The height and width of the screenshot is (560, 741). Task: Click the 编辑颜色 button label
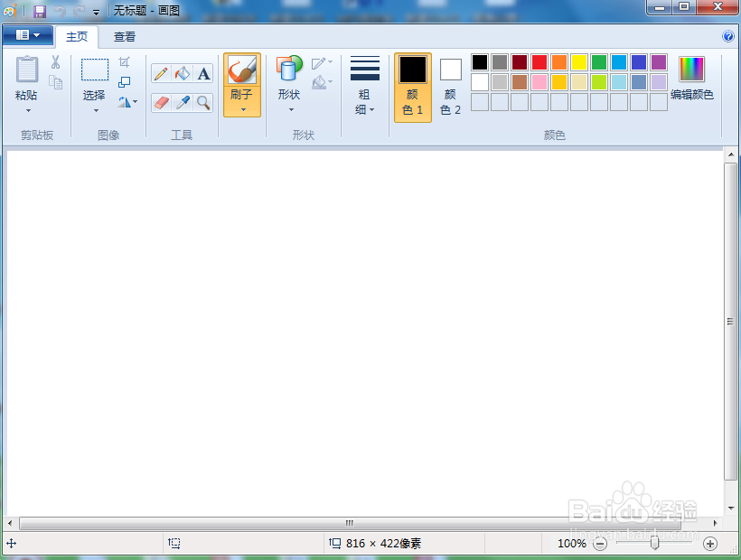click(692, 95)
